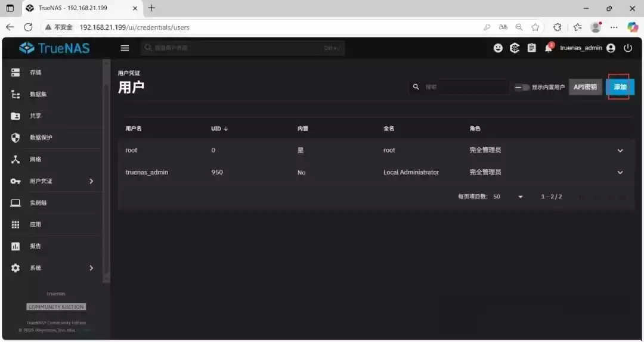Select the root username cell
Screen dimensions: 644x342
click(131, 150)
